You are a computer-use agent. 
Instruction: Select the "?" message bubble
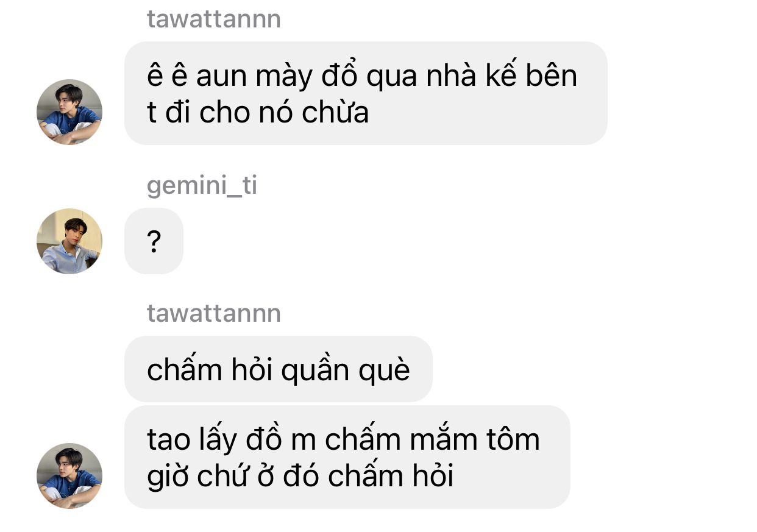click(154, 241)
